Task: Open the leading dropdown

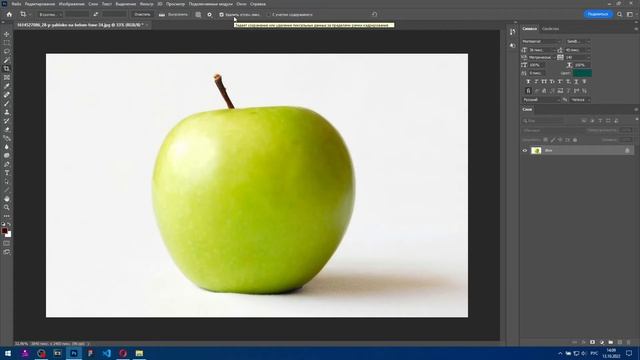Action: point(578,50)
